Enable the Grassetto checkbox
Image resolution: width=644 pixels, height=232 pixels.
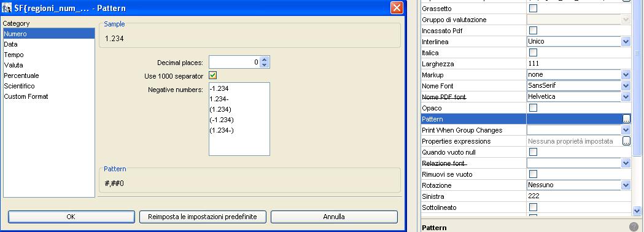tap(533, 8)
